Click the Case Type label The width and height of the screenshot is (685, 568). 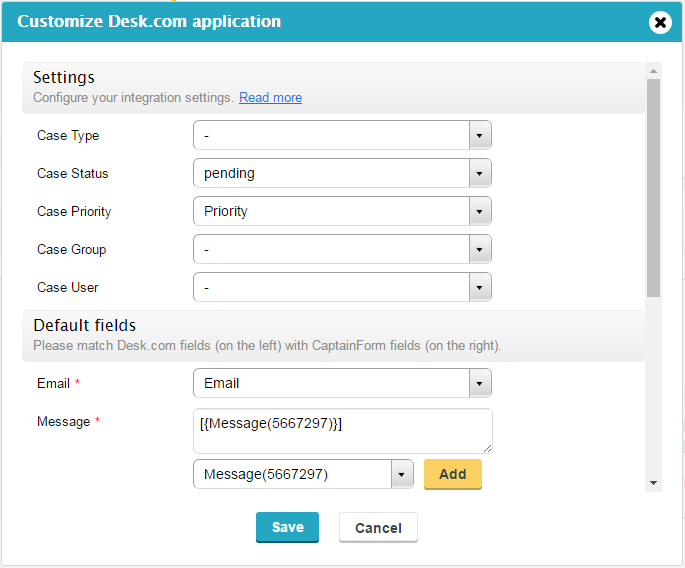click(68, 135)
